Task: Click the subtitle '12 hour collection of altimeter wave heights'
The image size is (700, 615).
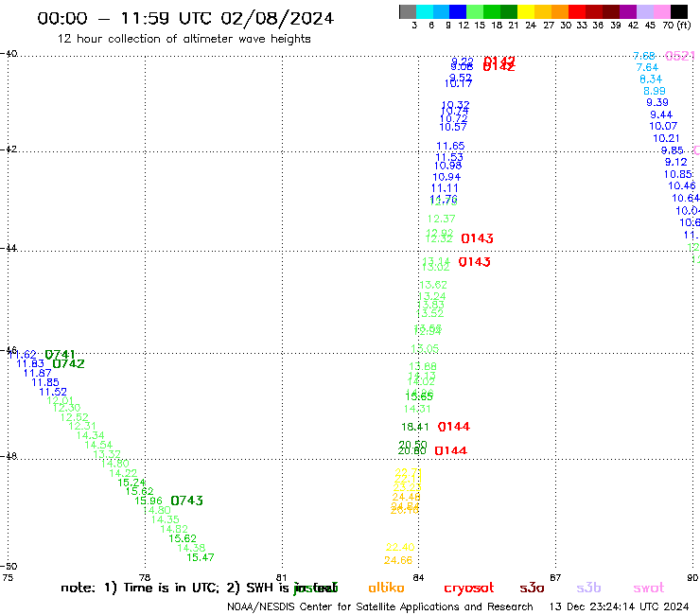Action: pyautogui.click(x=184, y=39)
